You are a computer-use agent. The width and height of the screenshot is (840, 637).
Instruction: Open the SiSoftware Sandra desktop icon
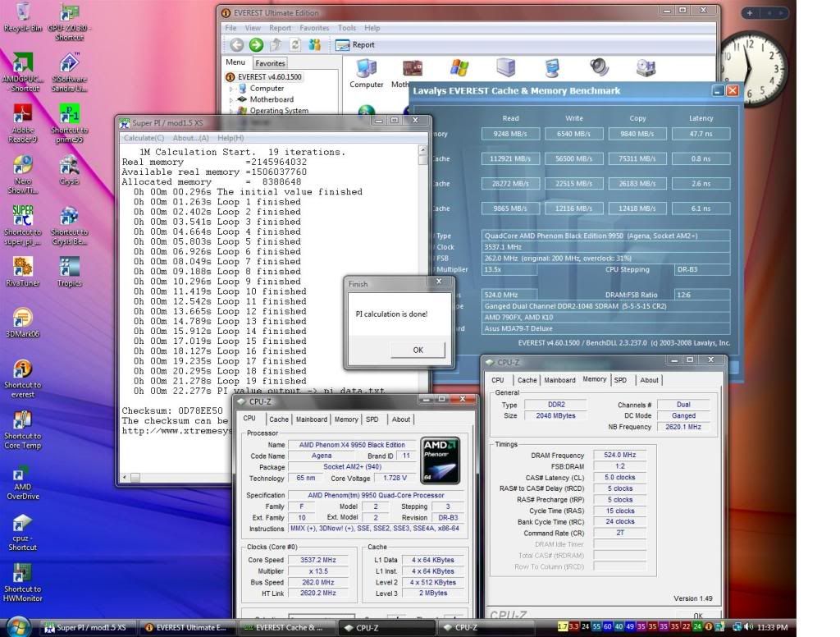tap(69, 72)
